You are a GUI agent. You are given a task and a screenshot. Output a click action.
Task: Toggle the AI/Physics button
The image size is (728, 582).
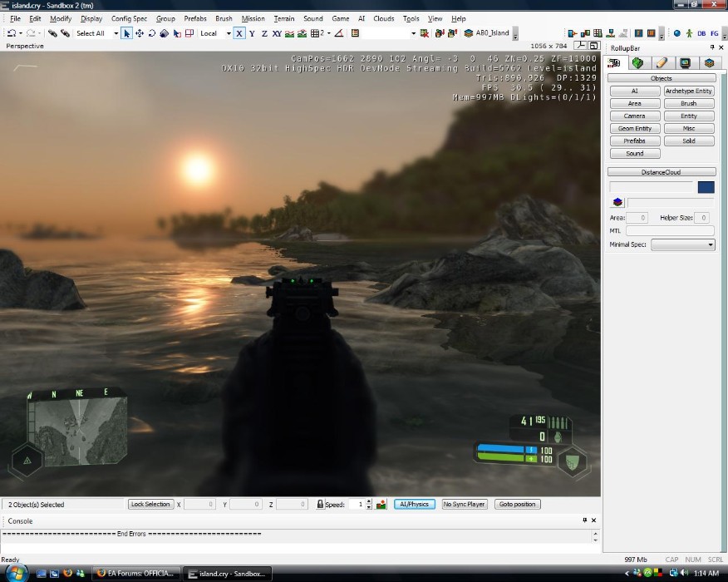pos(414,504)
